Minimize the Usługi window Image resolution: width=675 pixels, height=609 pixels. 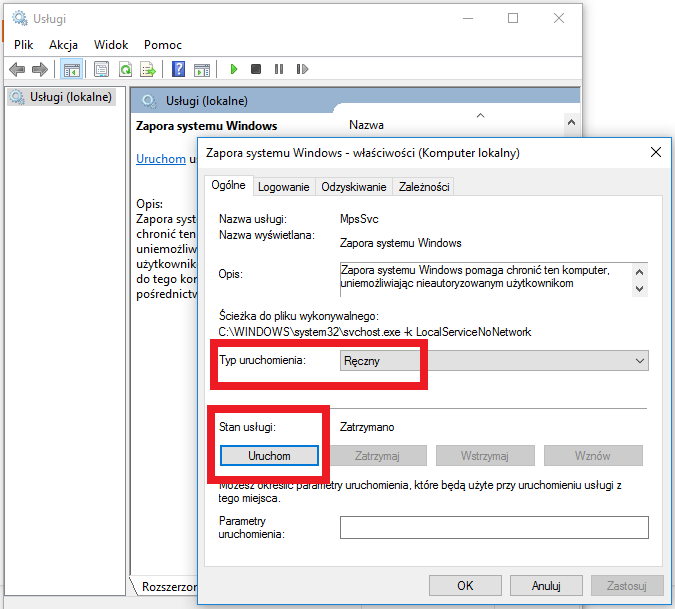(x=468, y=18)
